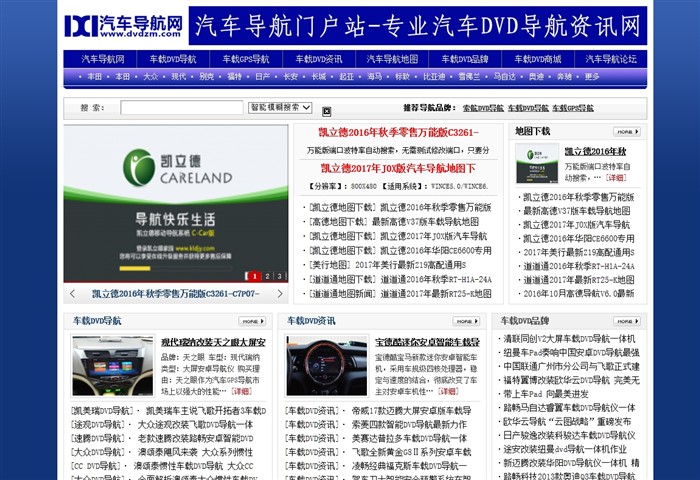Click the 索菱DVD导航 recommended brand link
The height and width of the screenshot is (480, 700).
point(482,108)
